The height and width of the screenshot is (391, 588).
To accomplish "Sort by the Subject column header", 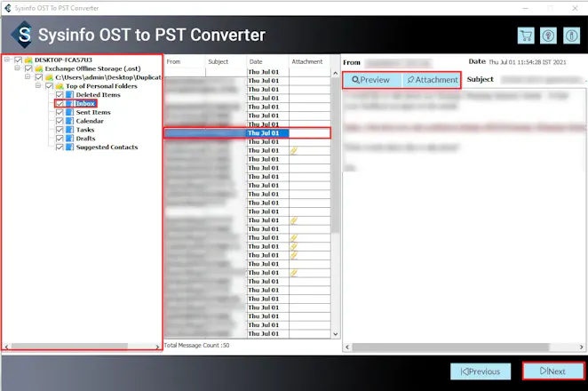I will 226,61.
